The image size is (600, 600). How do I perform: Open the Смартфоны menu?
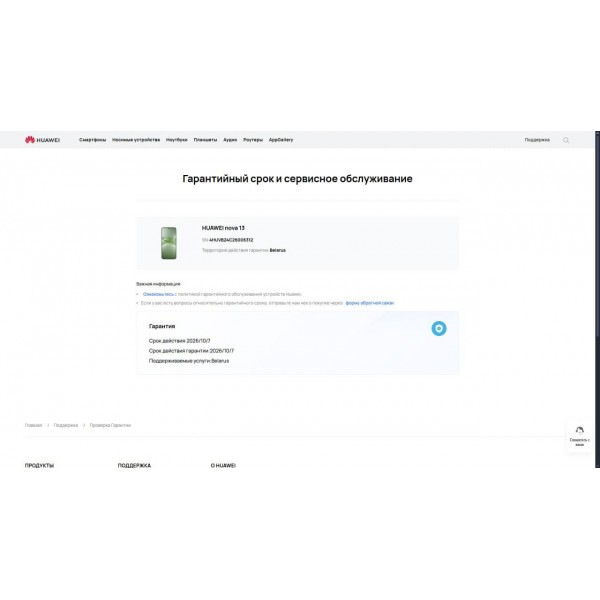93,140
